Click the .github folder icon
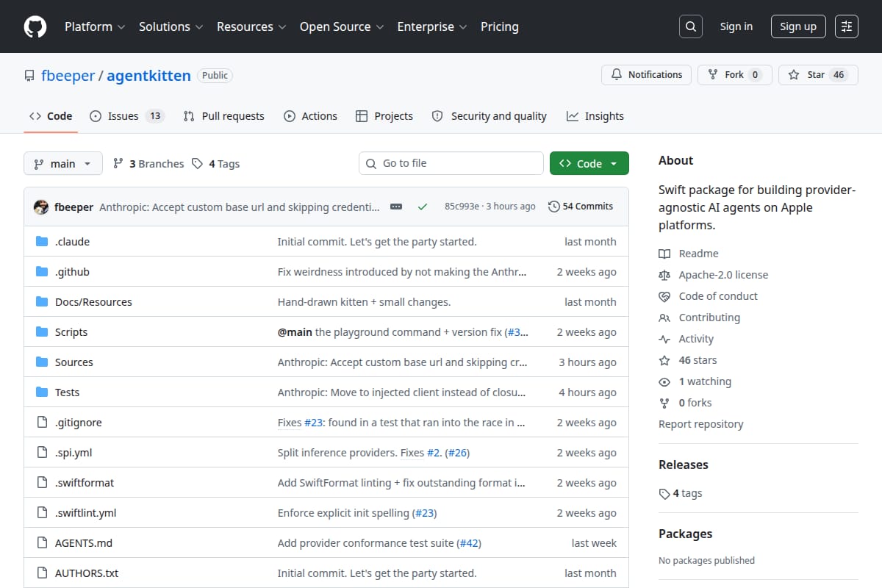The height and width of the screenshot is (588, 882). point(42,272)
